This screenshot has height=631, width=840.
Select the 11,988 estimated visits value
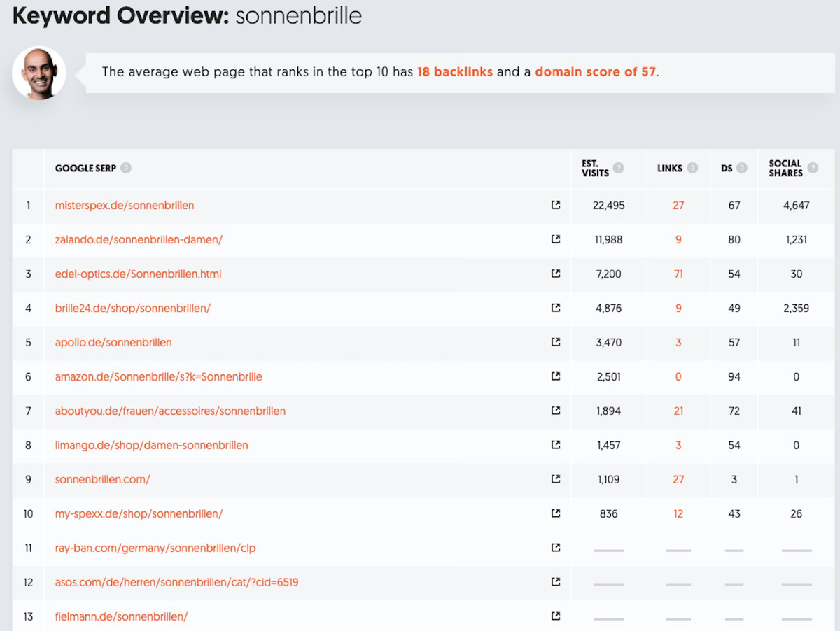[609, 240]
